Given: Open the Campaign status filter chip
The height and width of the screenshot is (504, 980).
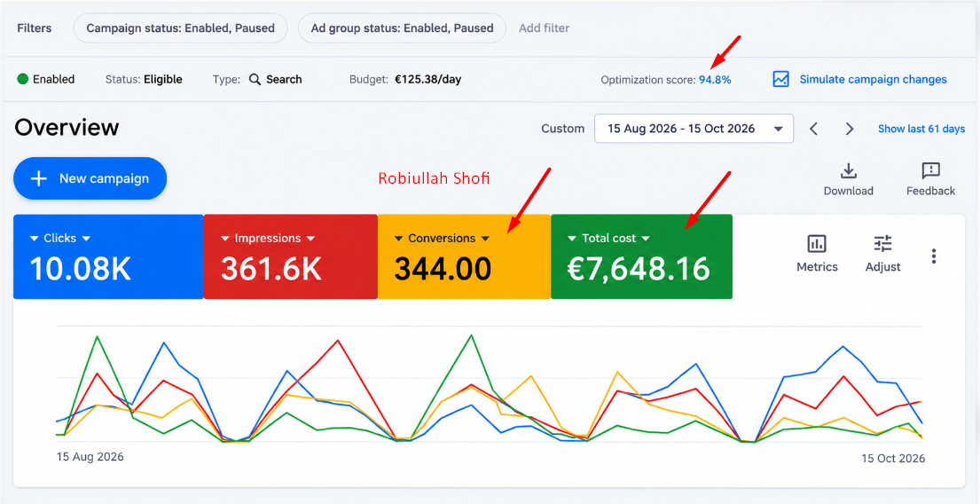Looking at the screenshot, I should pyautogui.click(x=180, y=28).
